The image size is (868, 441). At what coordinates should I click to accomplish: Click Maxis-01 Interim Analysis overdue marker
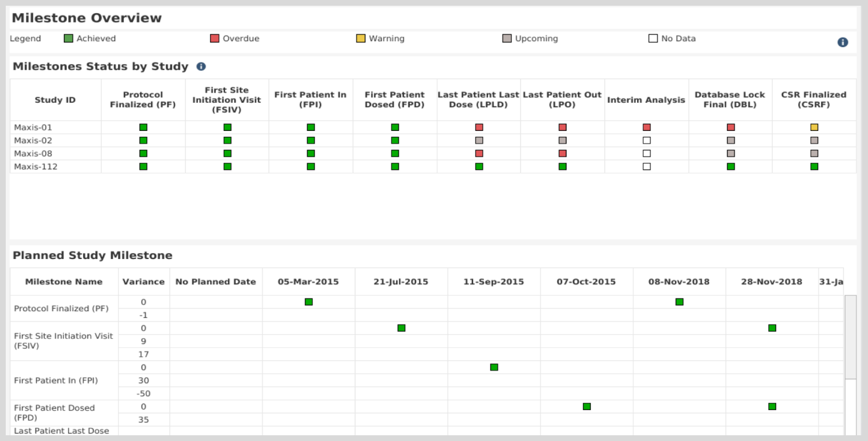click(646, 127)
